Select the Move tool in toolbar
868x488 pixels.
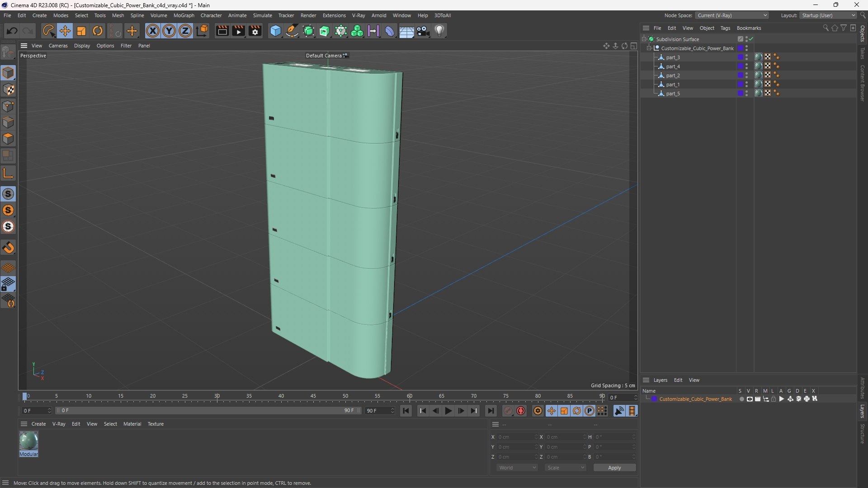click(x=65, y=31)
